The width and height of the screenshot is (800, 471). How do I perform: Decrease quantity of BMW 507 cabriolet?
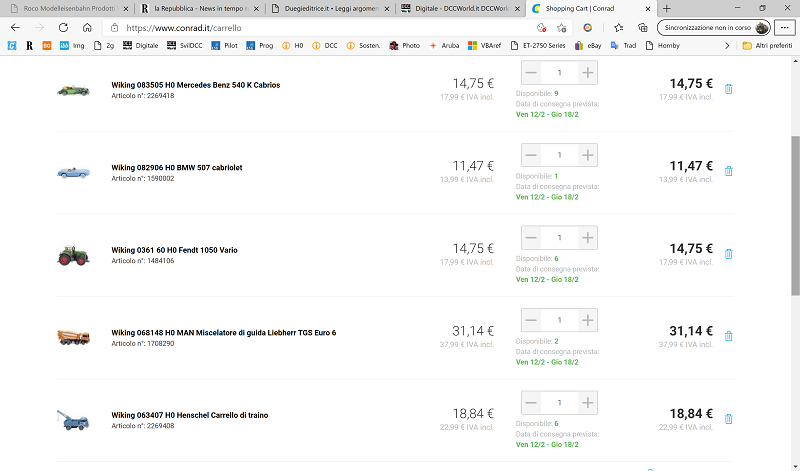(x=531, y=155)
